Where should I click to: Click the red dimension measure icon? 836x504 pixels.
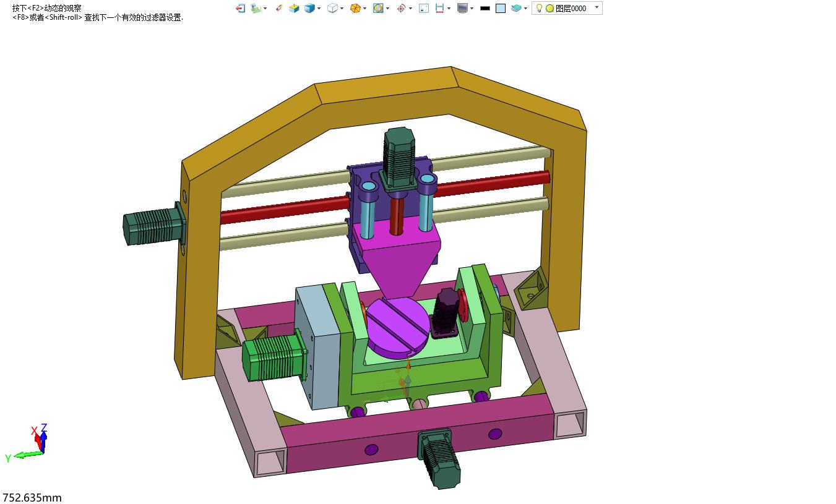point(439,8)
